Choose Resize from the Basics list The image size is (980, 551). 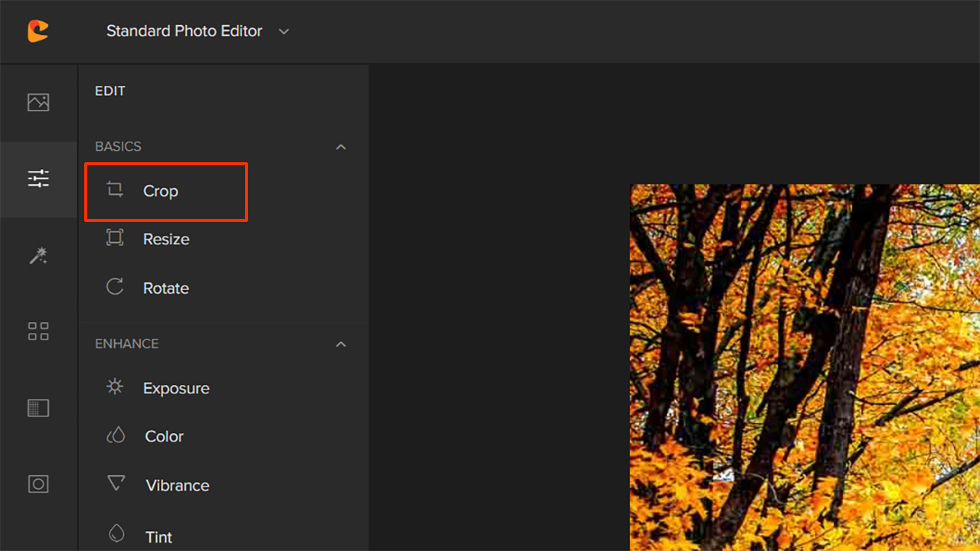(x=165, y=240)
